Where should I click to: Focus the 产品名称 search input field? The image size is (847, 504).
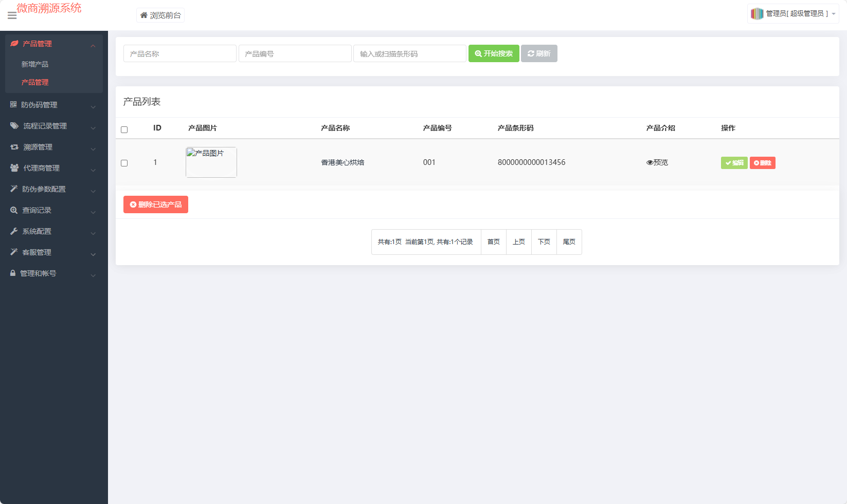coord(179,53)
